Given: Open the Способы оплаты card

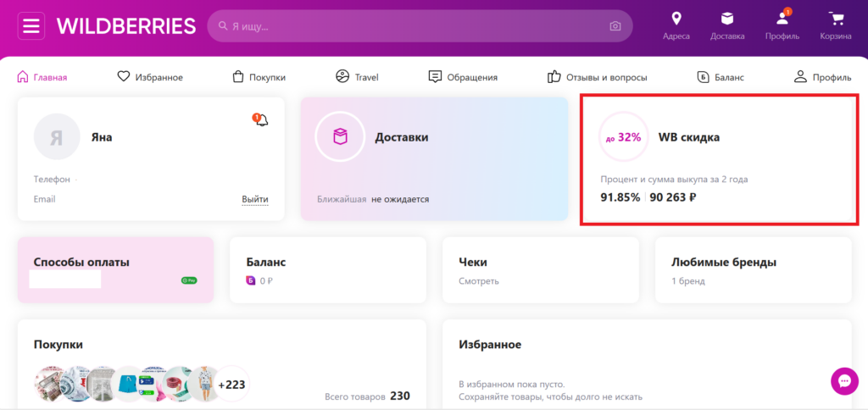Looking at the screenshot, I should coord(115,270).
